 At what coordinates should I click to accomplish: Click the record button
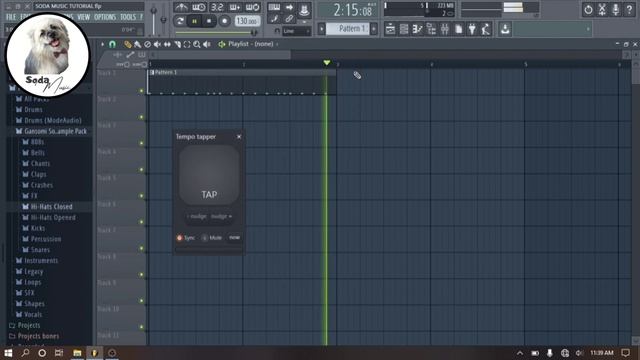click(x=224, y=21)
